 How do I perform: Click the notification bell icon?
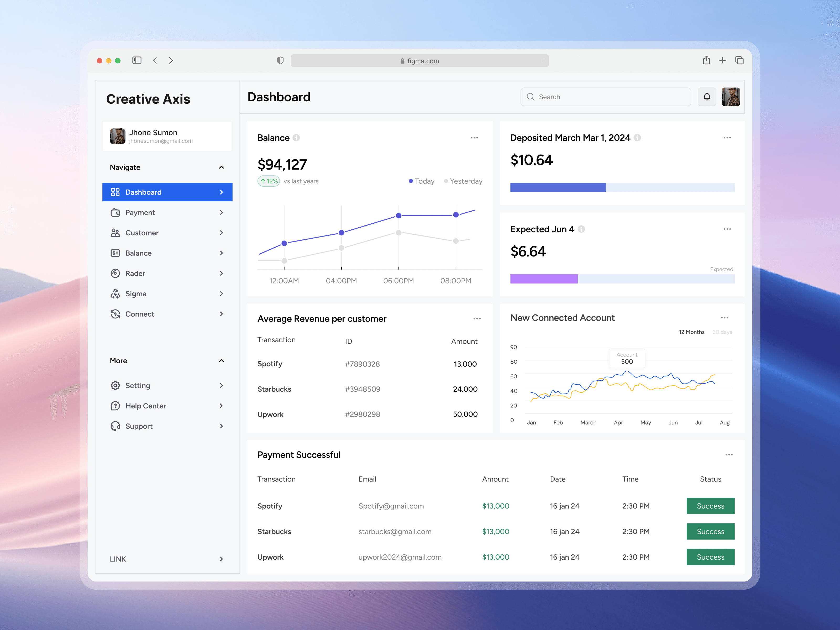point(707,97)
